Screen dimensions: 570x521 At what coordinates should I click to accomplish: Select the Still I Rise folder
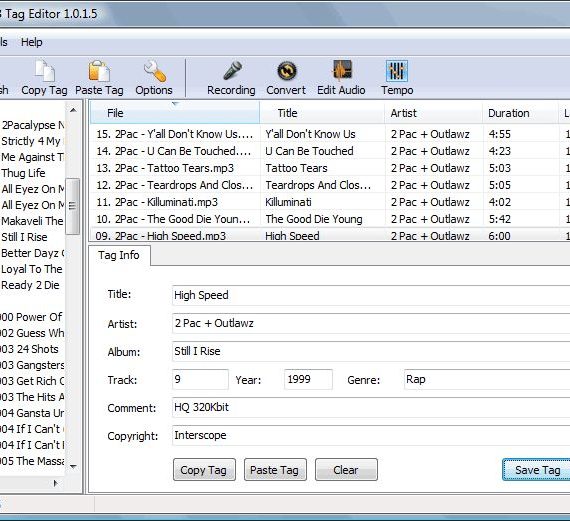(x=24, y=237)
